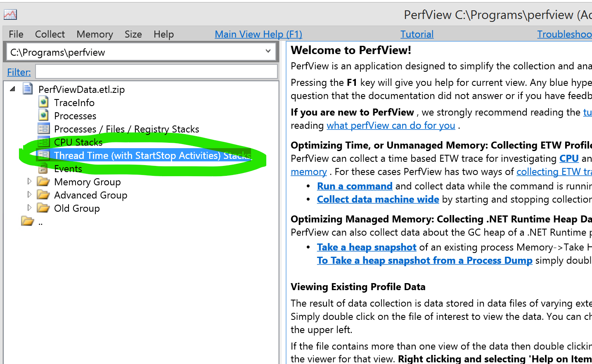Viewport: 592px width, 364px height.
Task: Follow 'what perfView can do for you' link
Action: (391, 125)
